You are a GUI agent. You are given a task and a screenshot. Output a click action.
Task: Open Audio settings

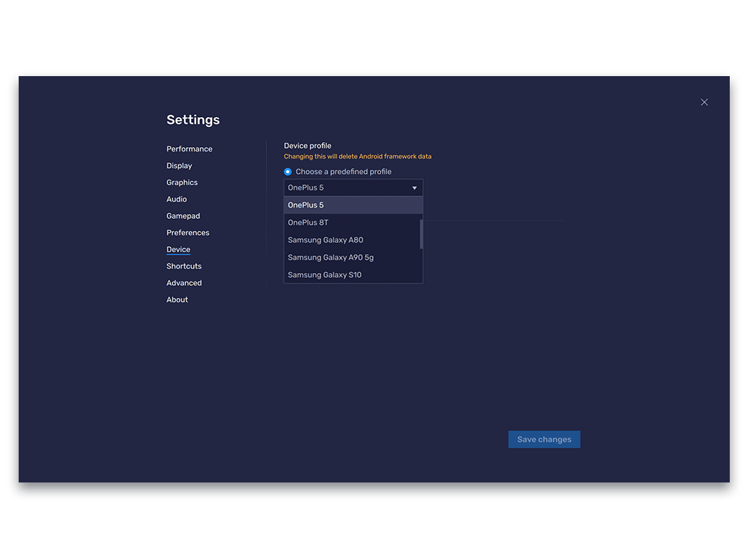177,199
